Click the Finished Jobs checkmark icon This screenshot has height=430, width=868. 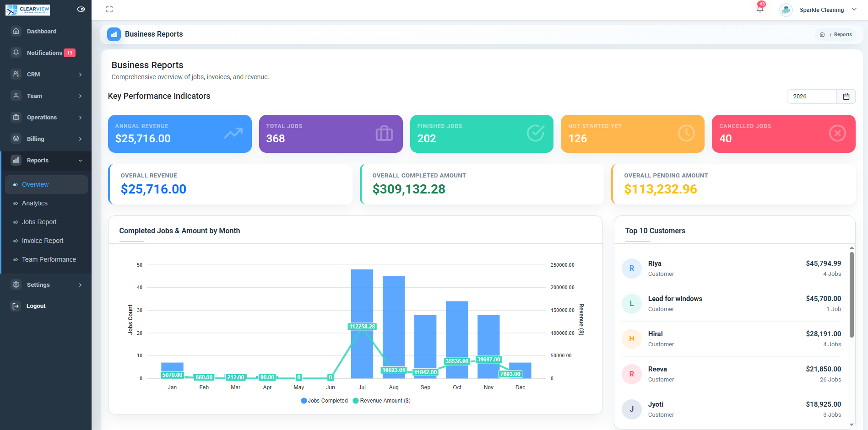pyautogui.click(x=535, y=133)
